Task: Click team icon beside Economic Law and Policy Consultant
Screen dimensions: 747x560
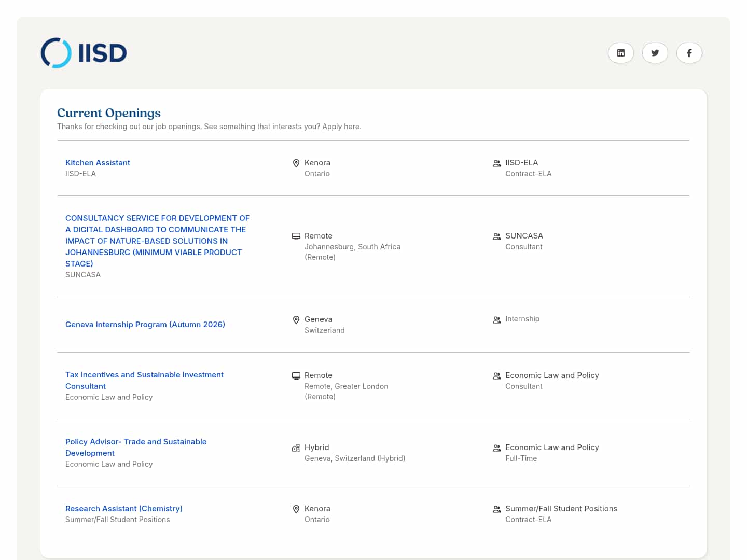Action: [x=497, y=376]
